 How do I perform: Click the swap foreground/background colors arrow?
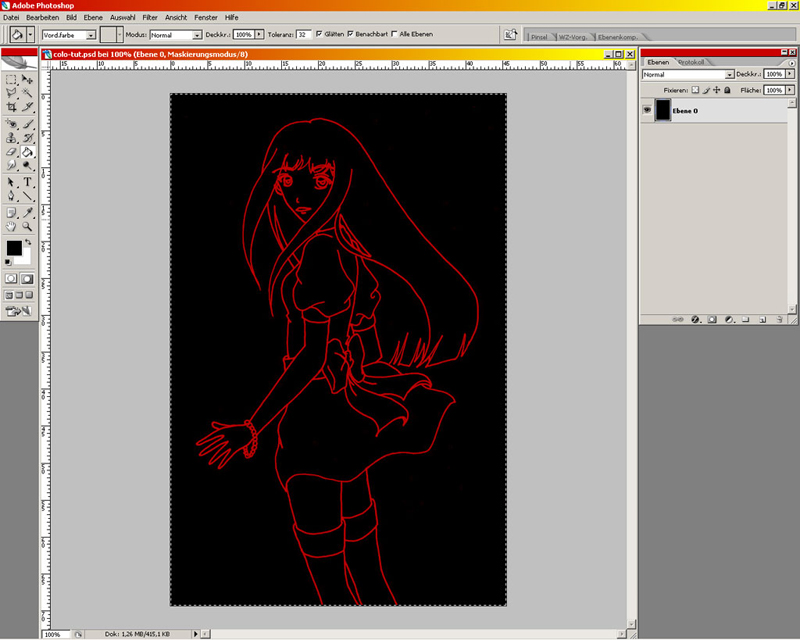click(x=28, y=242)
